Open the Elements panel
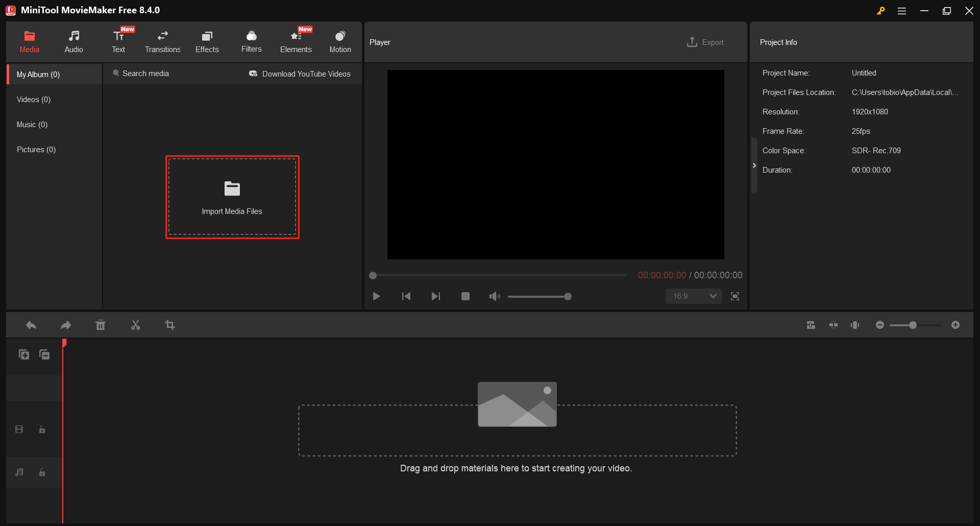980x526 pixels. click(296, 41)
